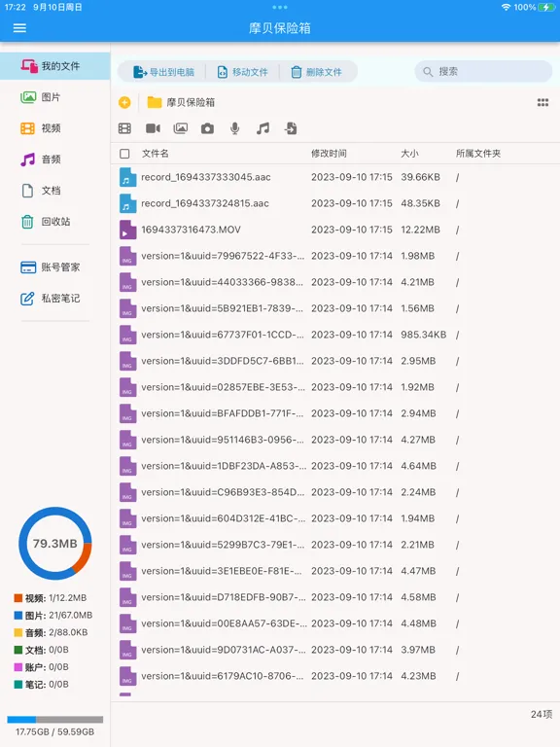Click orange 视频 legend swatch
The height and width of the screenshot is (747, 560).
tap(18, 598)
